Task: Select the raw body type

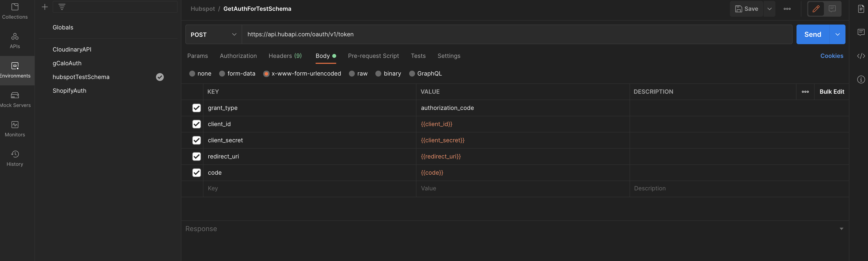Action: pyautogui.click(x=352, y=74)
